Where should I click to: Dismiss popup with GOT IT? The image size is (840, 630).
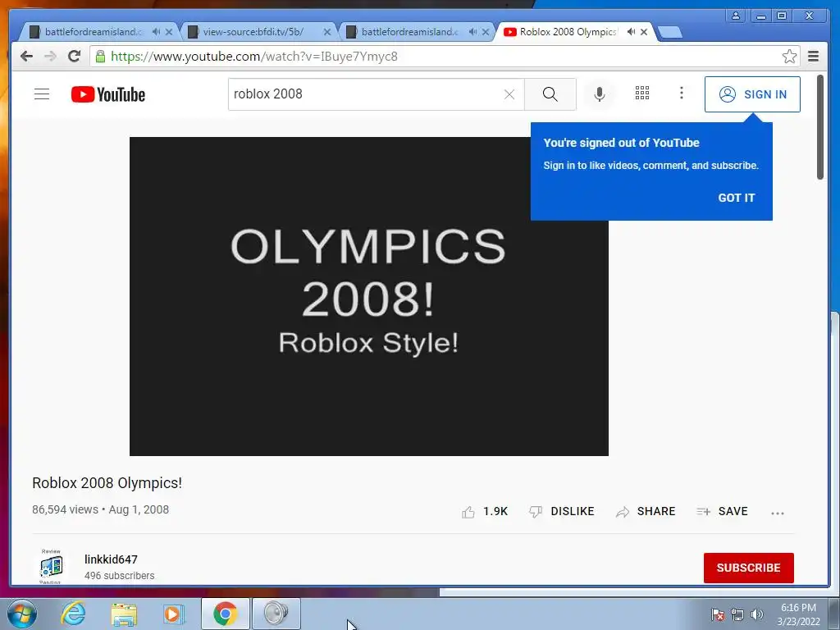point(736,198)
